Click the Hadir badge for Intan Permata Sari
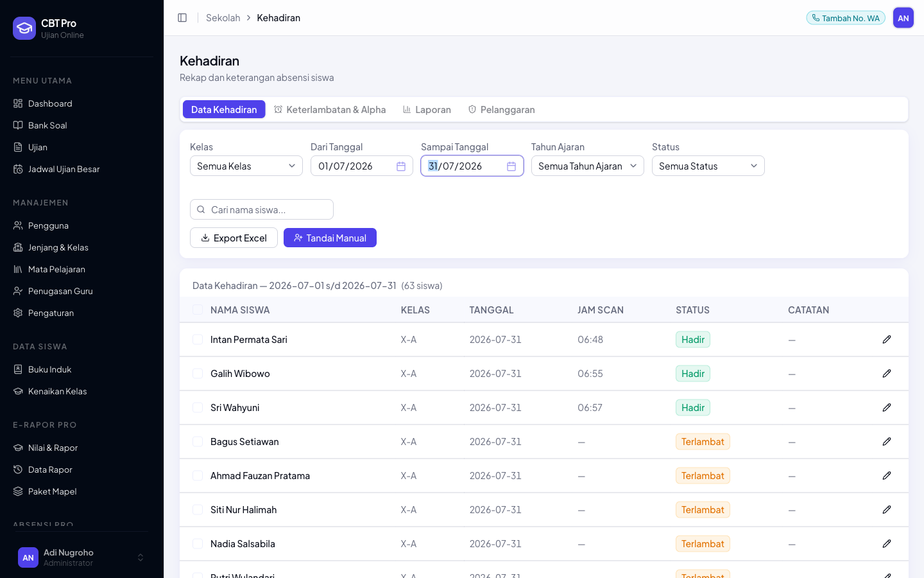Image resolution: width=924 pixels, height=578 pixels. (x=693, y=339)
